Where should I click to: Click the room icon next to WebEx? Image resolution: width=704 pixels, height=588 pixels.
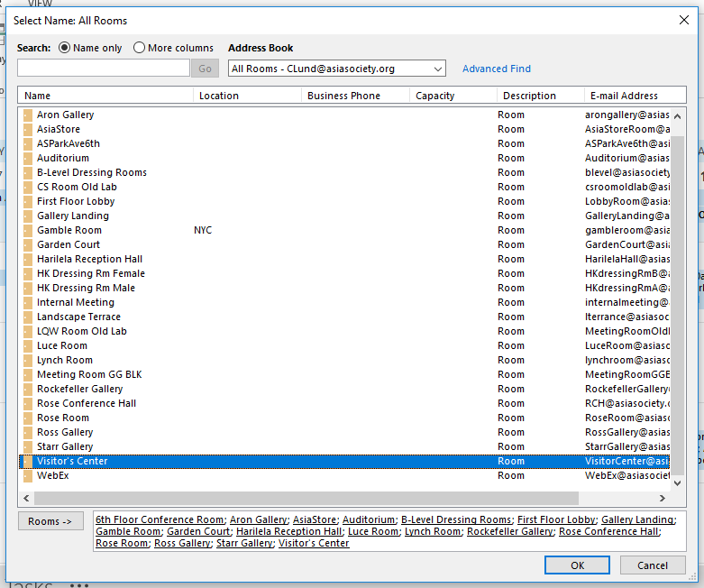coord(28,475)
